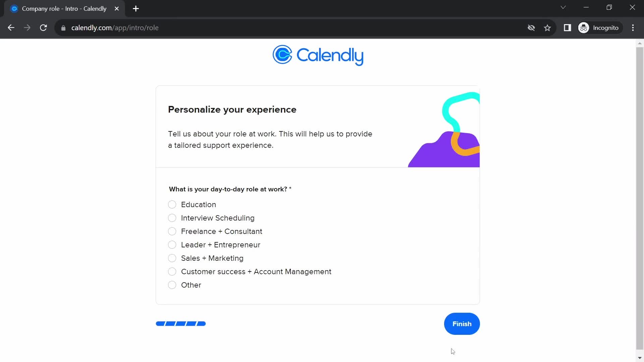Click the Finish button

[x=462, y=324]
